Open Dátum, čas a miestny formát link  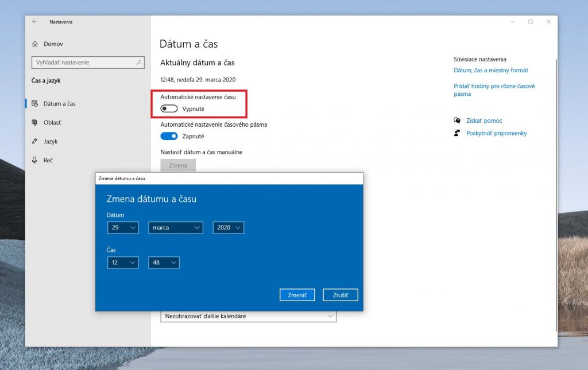(491, 71)
